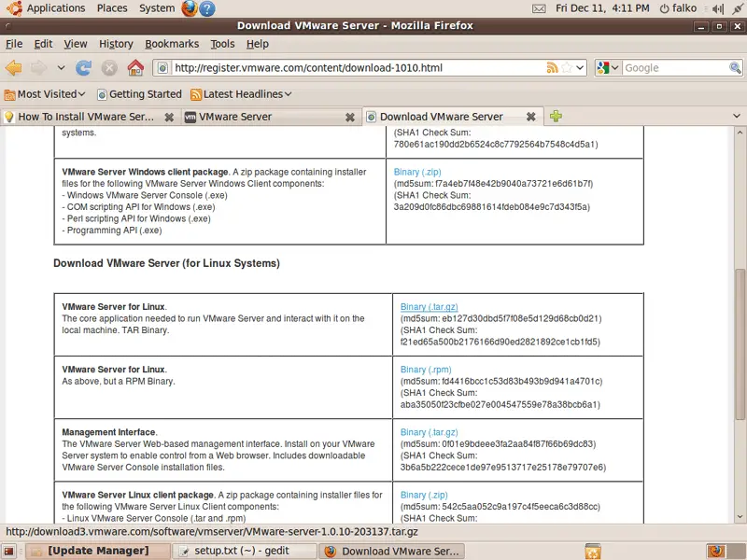Click the RSS feed icon in address bar
The width and height of the screenshot is (747, 560).
(x=552, y=67)
